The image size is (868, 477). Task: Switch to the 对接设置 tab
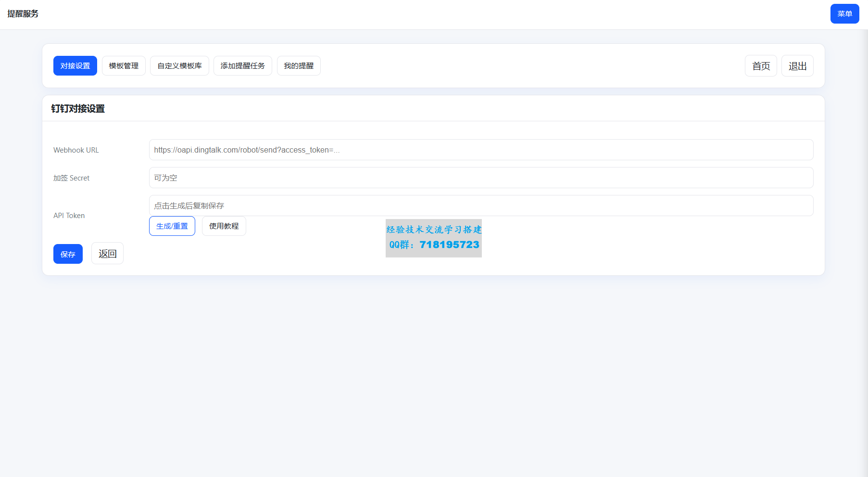75,66
